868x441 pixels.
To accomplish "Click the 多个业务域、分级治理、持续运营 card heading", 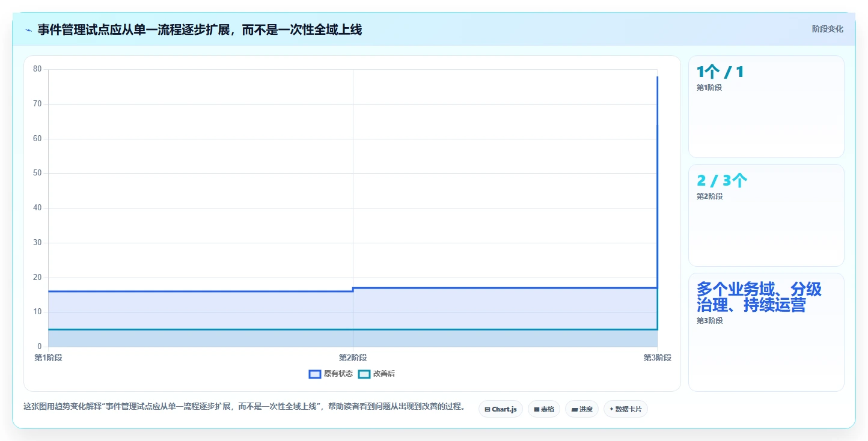I will coord(759,297).
